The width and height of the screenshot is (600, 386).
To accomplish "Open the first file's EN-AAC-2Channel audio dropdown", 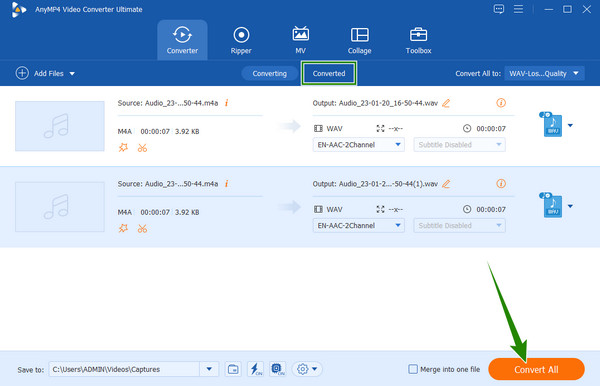I will (x=359, y=145).
